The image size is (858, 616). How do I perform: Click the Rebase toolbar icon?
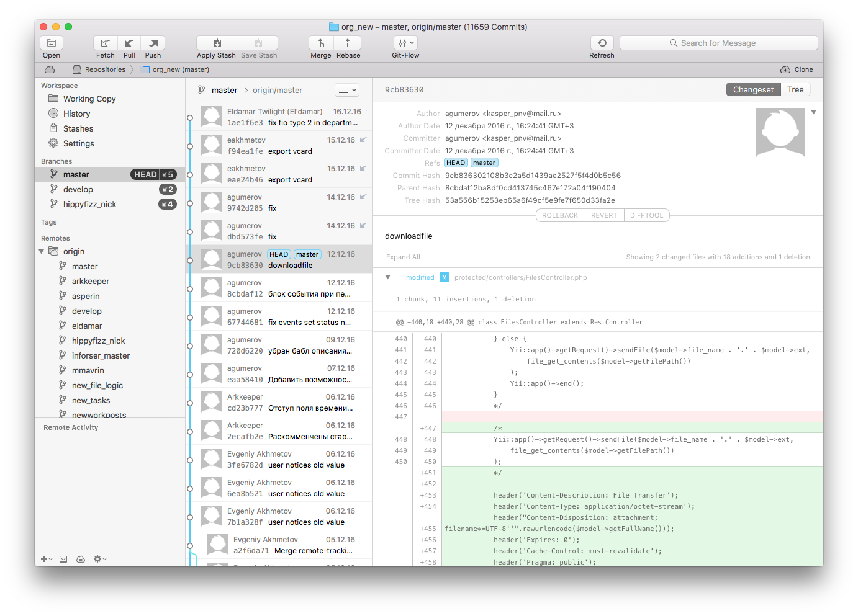(x=348, y=43)
